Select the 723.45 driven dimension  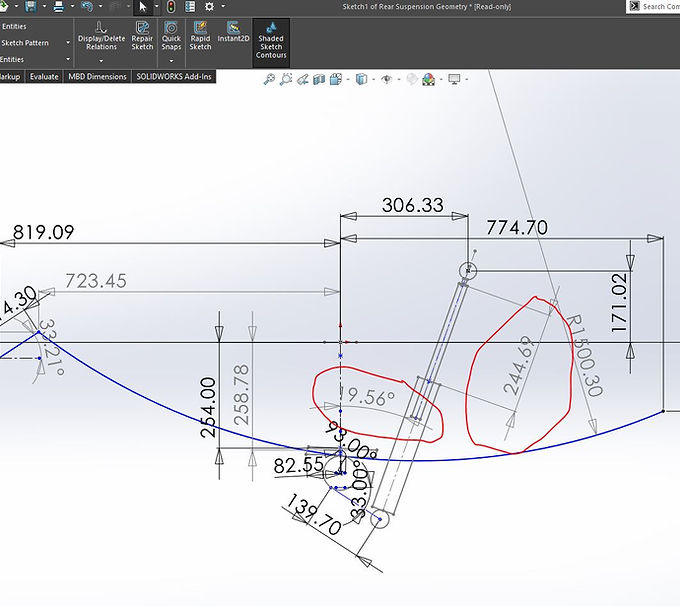coord(96,281)
